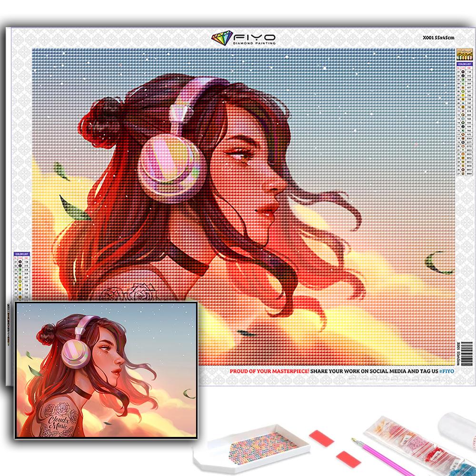The height and width of the screenshot is (476, 476).
Task: Click the Color List header at top right
Action: pos(462,63)
